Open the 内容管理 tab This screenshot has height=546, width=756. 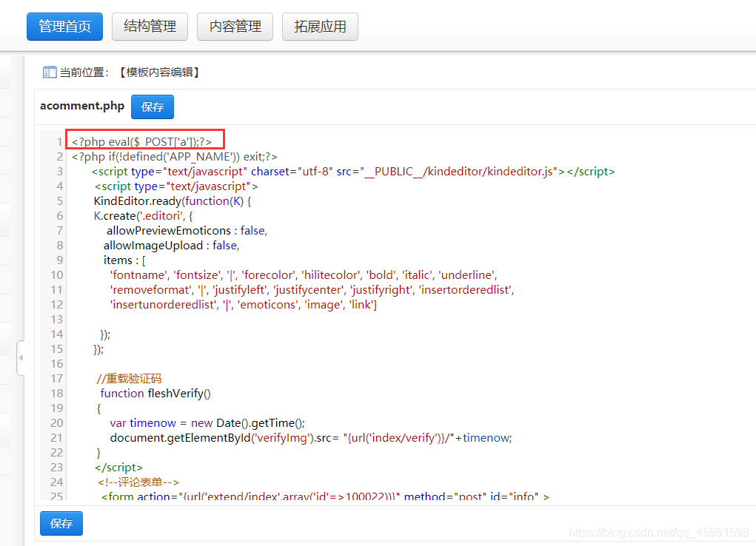coord(235,27)
